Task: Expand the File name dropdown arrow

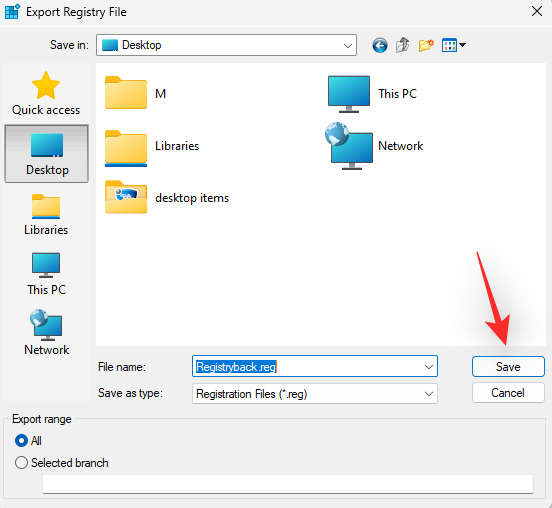Action: click(x=429, y=367)
